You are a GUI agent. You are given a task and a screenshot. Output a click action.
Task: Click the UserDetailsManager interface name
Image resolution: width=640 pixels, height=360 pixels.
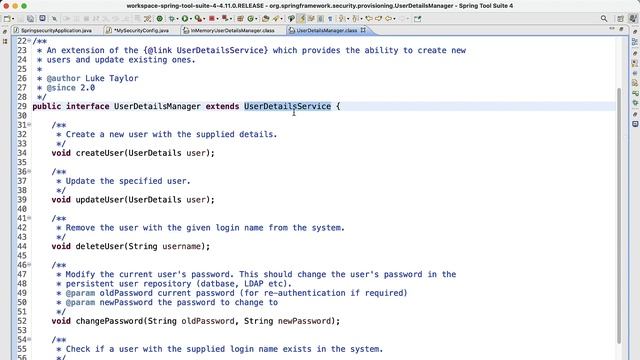[x=157, y=107]
